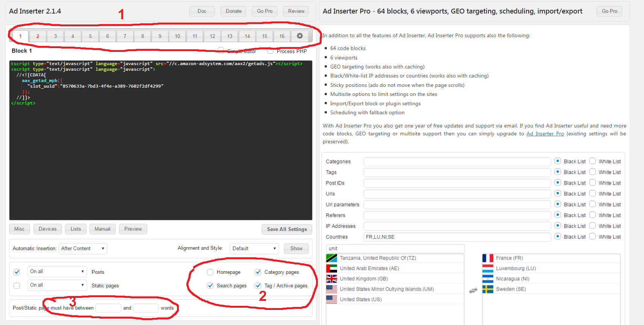Click the Referers input field
Image resolution: width=644 pixels, height=325 pixels.
457,216
